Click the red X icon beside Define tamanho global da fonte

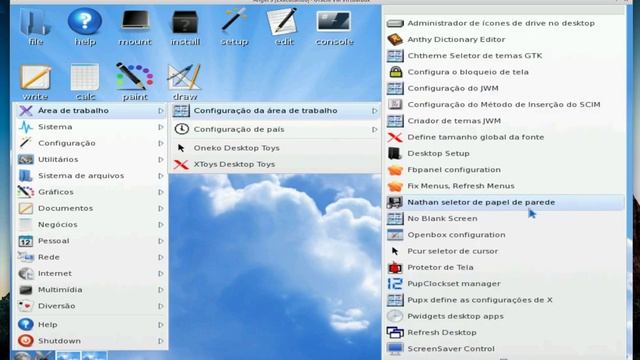coord(395,137)
